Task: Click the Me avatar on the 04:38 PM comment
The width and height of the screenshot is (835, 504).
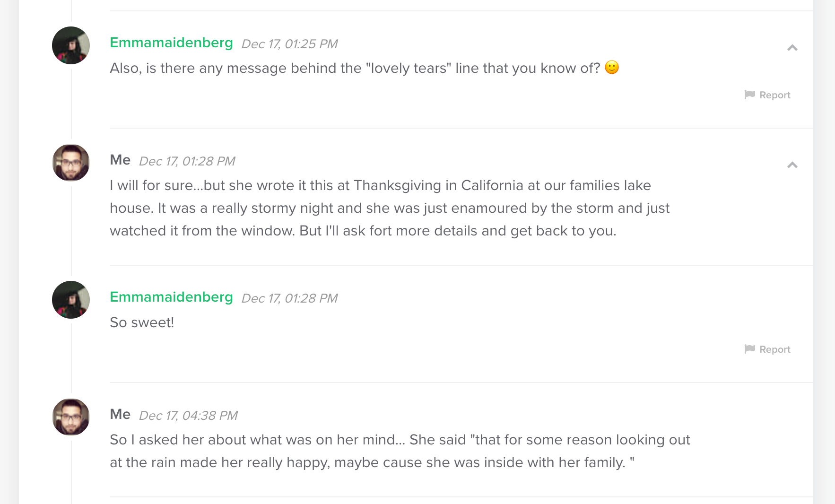Action: [71, 417]
